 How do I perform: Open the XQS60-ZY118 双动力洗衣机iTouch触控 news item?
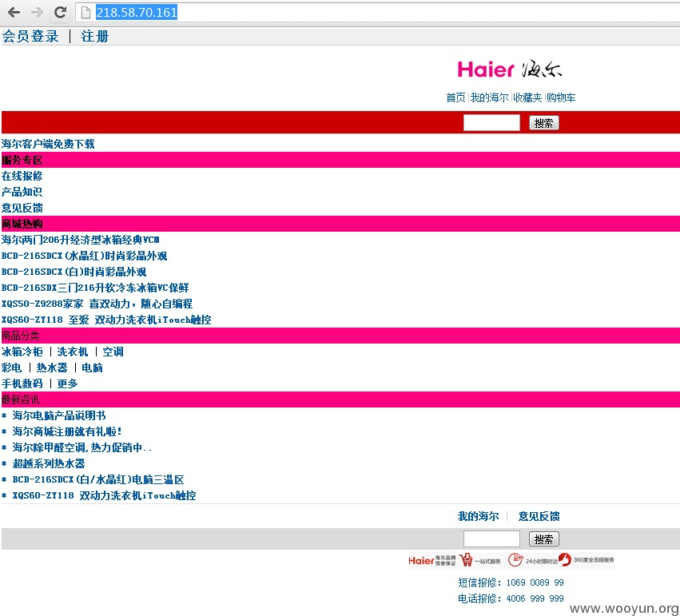coord(104,496)
